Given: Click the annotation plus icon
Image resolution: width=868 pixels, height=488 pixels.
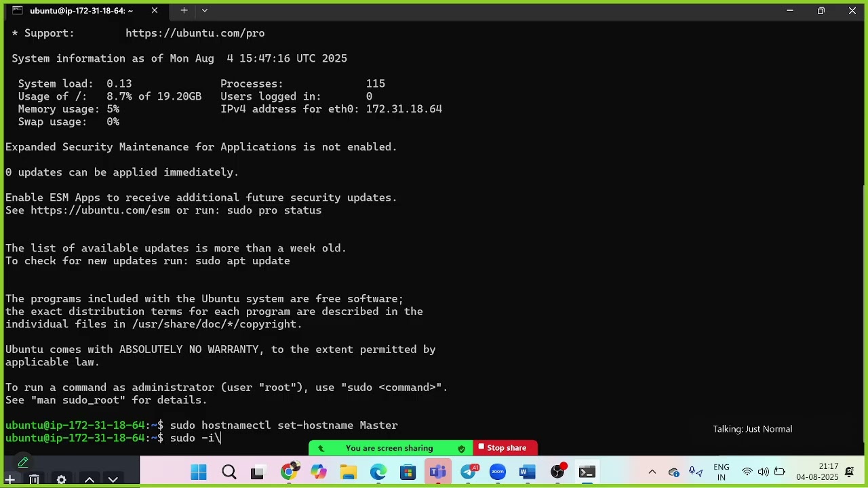Looking at the screenshot, I should (9, 480).
